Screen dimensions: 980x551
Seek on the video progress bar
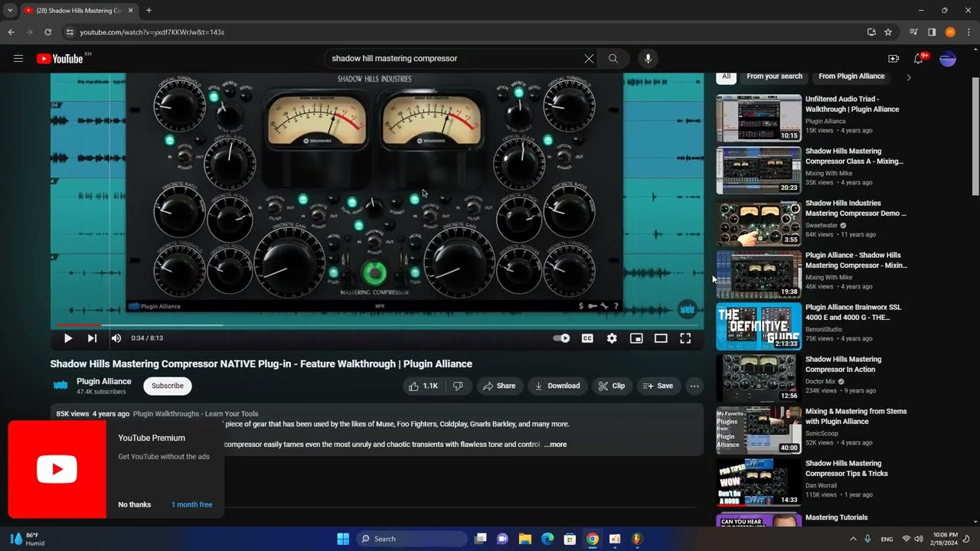(377, 324)
